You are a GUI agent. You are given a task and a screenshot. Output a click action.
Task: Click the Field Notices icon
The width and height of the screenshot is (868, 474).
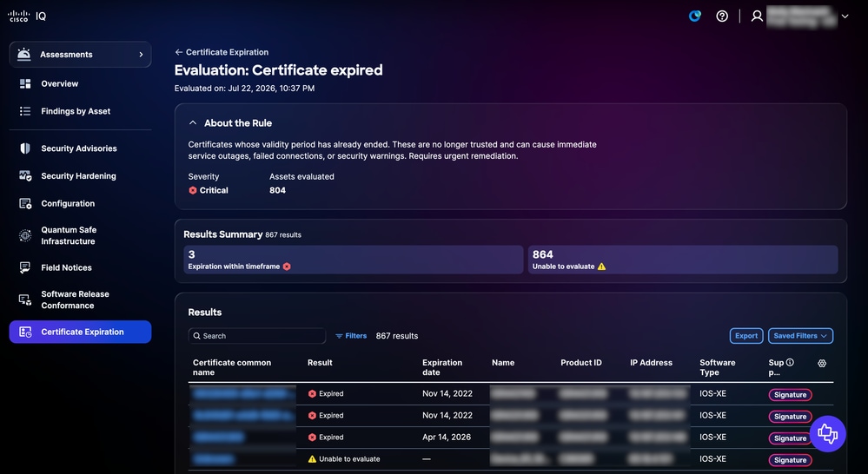[25, 267]
